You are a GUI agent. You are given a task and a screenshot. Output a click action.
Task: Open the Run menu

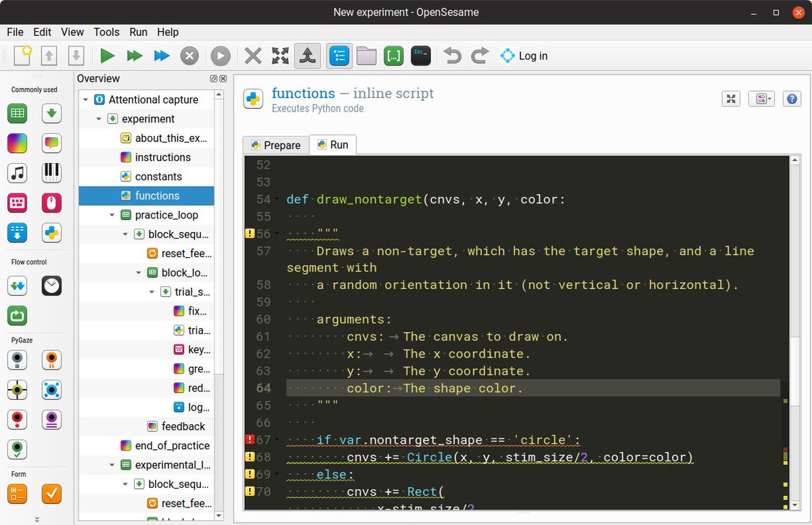pos(138,32)
